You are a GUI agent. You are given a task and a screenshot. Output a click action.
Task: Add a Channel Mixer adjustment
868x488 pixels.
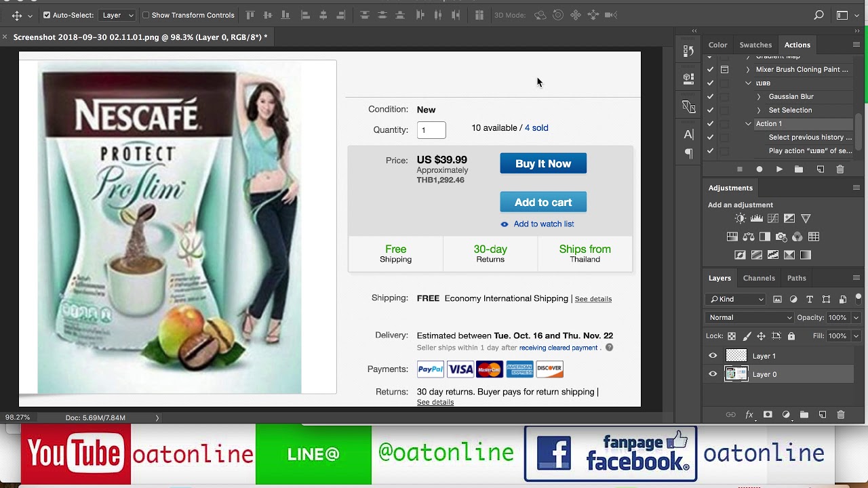[x=797, y=237]
